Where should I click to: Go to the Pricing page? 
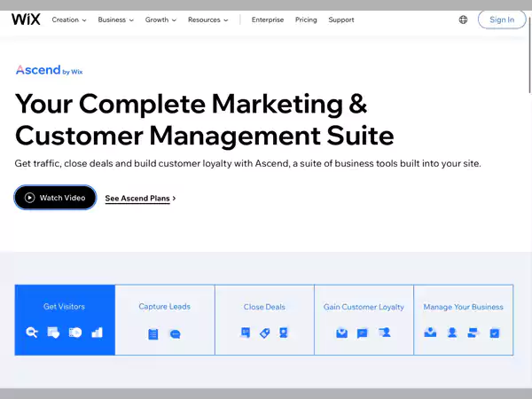306,20
